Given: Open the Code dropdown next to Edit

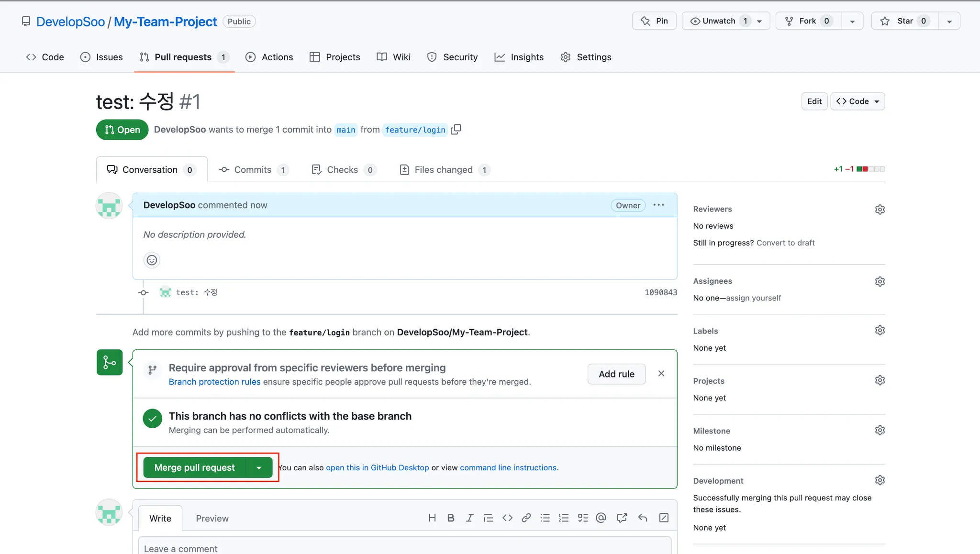Looking at the screenshot, I should [857, 101].
